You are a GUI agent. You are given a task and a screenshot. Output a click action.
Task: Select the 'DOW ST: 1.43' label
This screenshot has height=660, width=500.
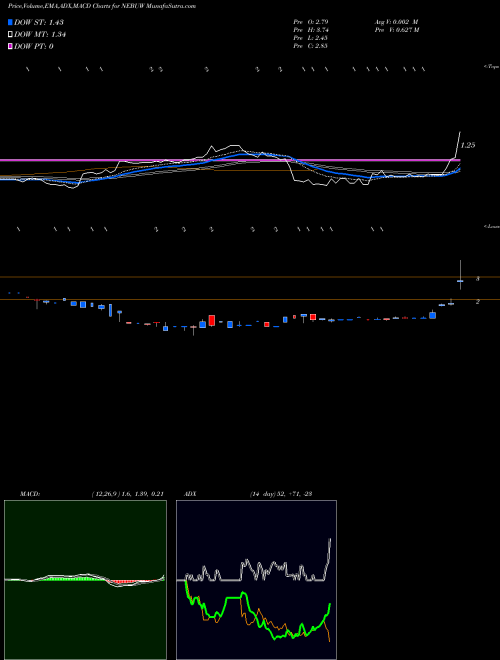[x=39, y=22]
